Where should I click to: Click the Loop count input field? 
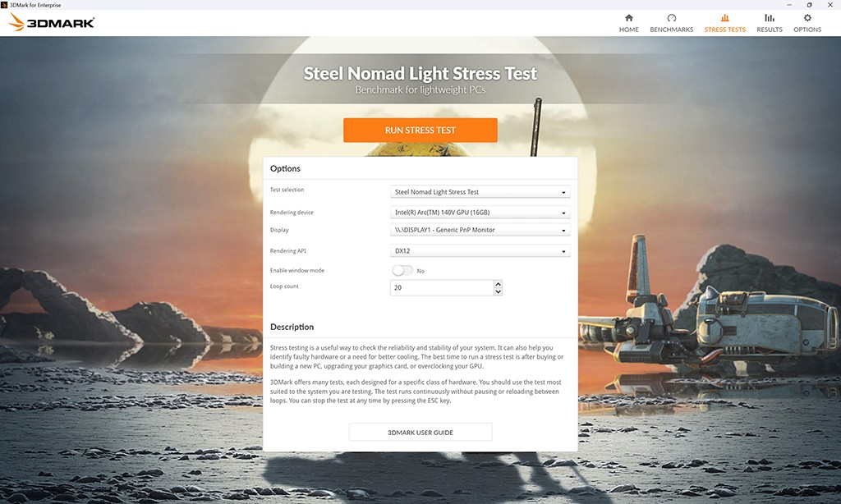(x=442, y=287)
